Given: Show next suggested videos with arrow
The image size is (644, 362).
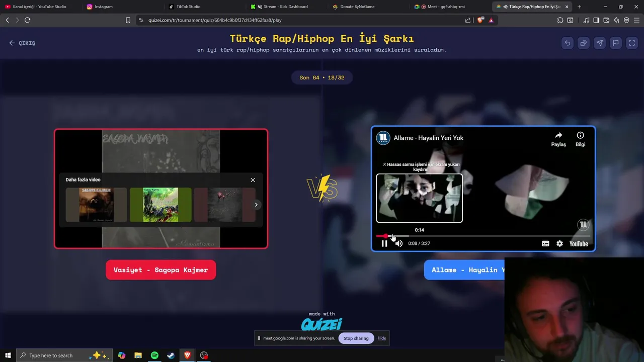Looking at the screenshot, I should point(256,205).
